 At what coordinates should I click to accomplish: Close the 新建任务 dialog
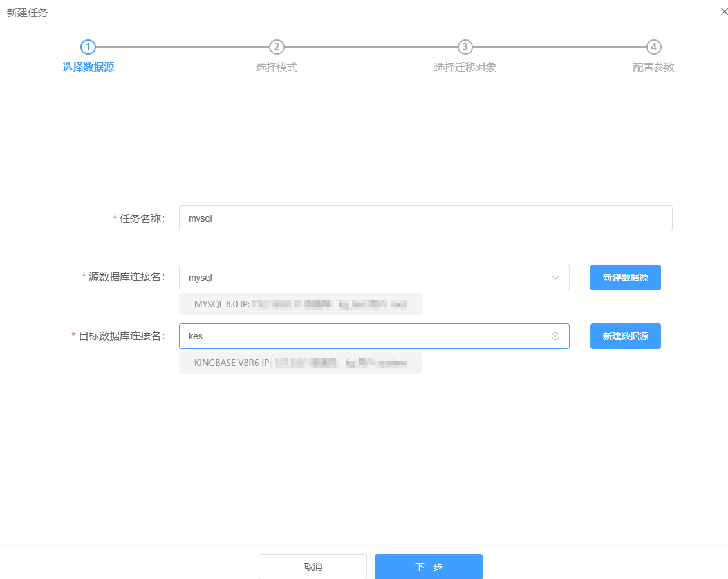coord(724,12)
